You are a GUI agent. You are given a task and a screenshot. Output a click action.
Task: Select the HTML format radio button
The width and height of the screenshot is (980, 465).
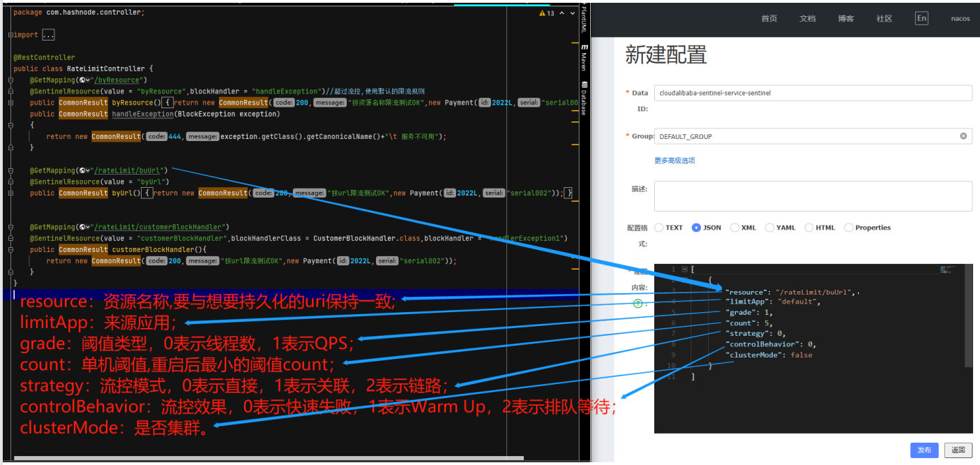pyautogui.click(x=809, y=228)
